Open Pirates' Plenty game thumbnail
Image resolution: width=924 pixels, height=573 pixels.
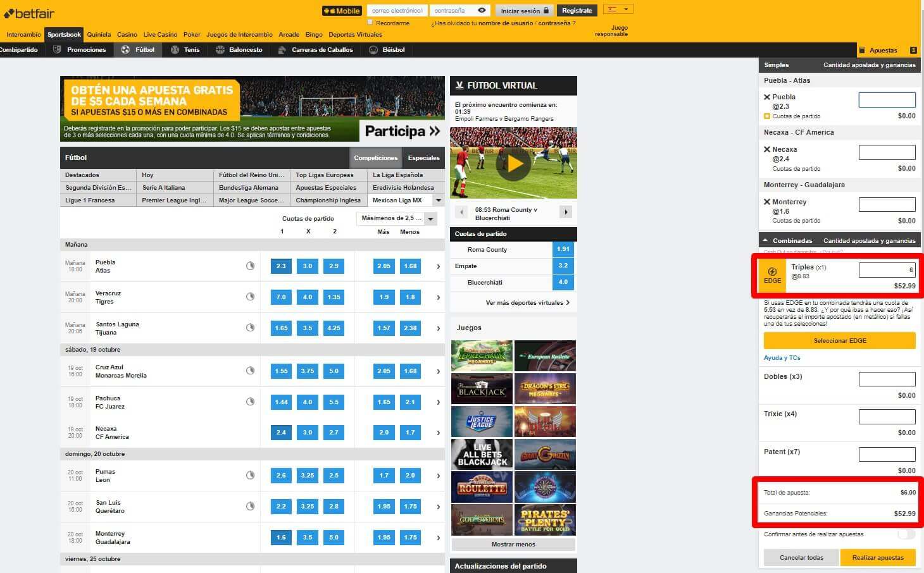545,519
